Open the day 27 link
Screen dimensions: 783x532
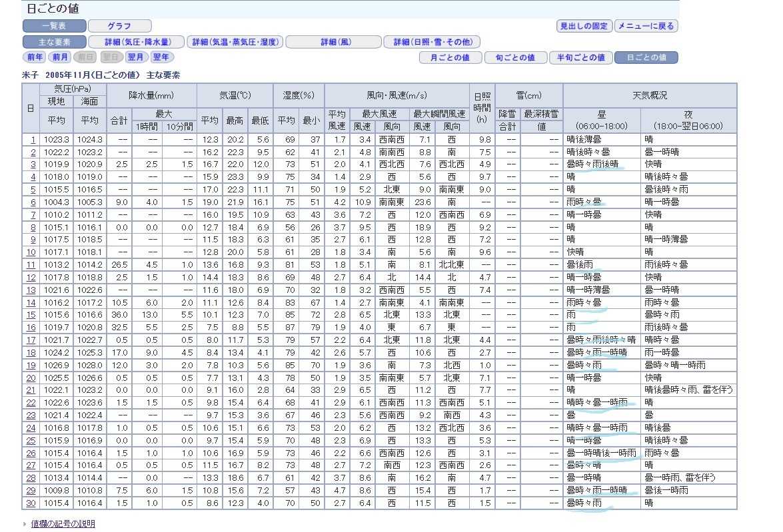tap(31, 465)
